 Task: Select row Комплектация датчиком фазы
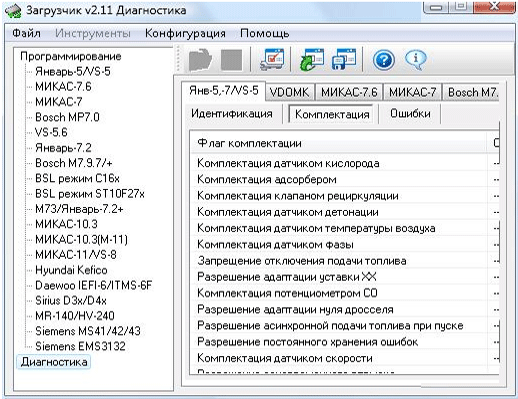pyautogui.click(x=345, y=245)
